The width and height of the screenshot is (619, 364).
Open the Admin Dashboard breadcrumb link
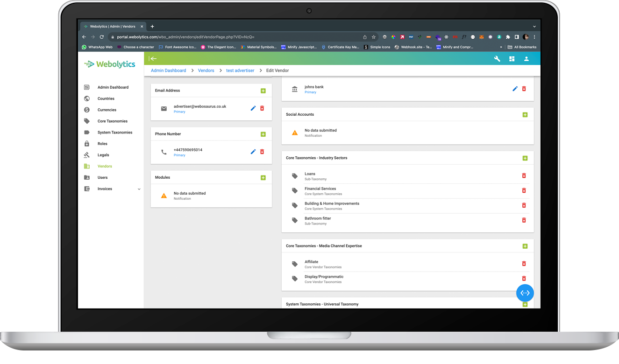pyautogui.click(x=168, y=70)
